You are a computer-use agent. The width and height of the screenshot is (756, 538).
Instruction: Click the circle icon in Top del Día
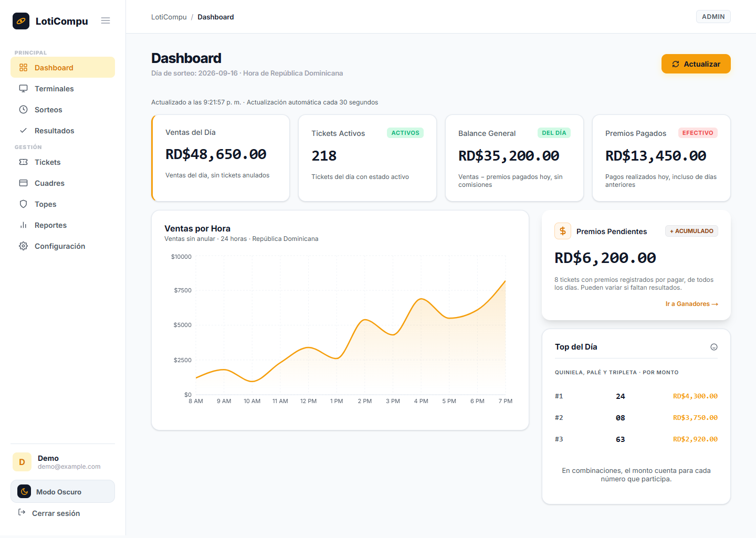714,347
